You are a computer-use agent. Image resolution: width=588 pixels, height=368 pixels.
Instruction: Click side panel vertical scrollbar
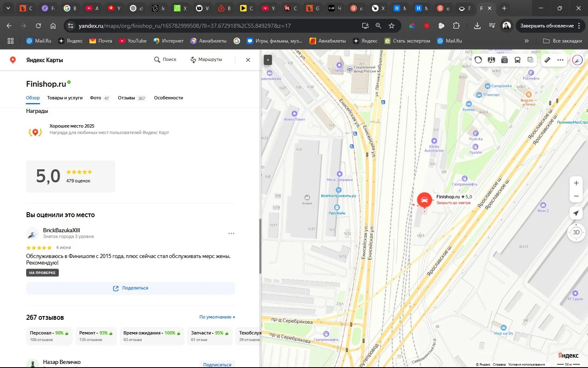pyautogui.click(x=260, y=246)
